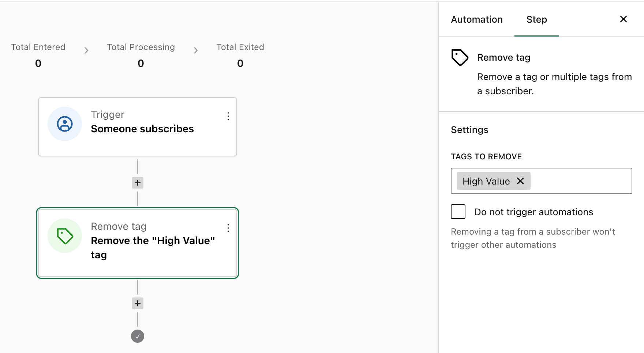Click the completion checkmark end node

pos(138,336)
